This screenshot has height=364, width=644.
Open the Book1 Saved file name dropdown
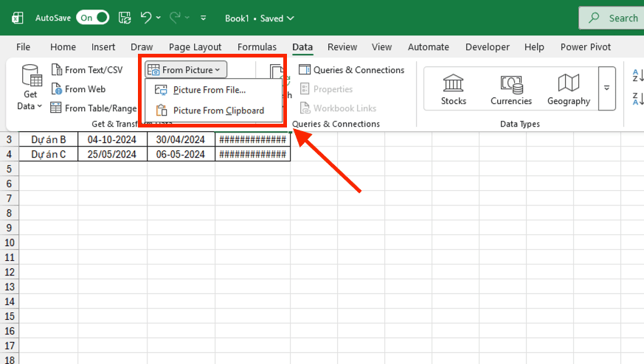coord(259,18)
